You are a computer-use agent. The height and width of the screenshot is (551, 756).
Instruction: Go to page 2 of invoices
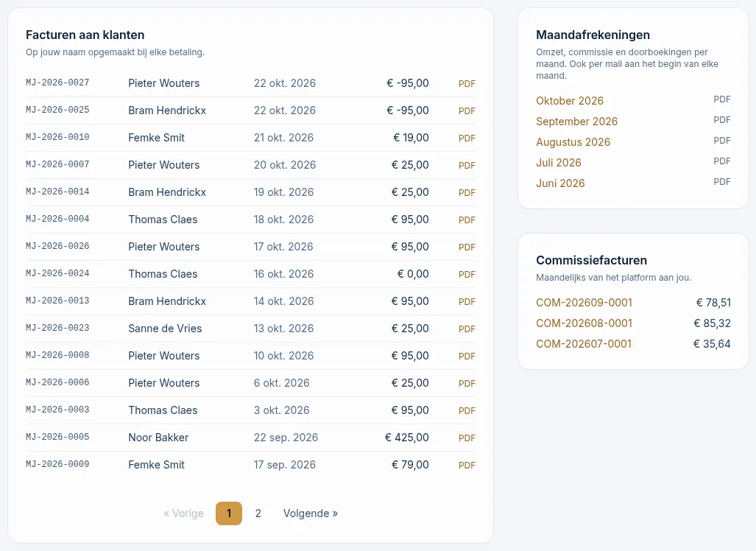[258, 513]
